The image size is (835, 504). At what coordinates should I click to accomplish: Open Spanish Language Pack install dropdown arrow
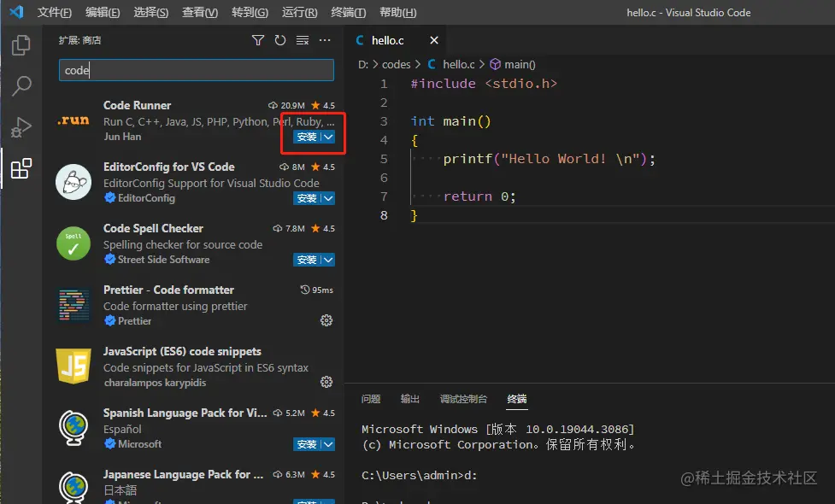tap(328, 444)
